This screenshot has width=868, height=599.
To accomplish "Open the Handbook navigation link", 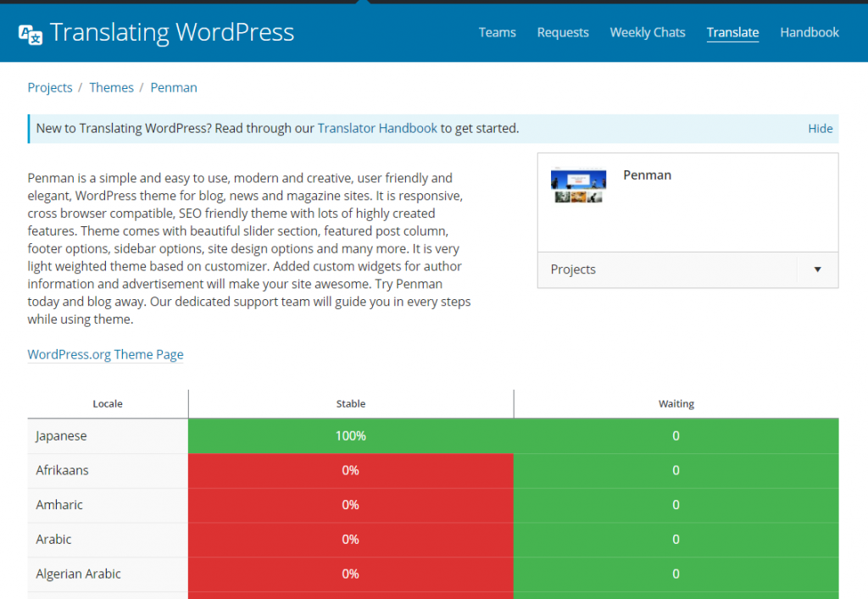I will (810, 33).
